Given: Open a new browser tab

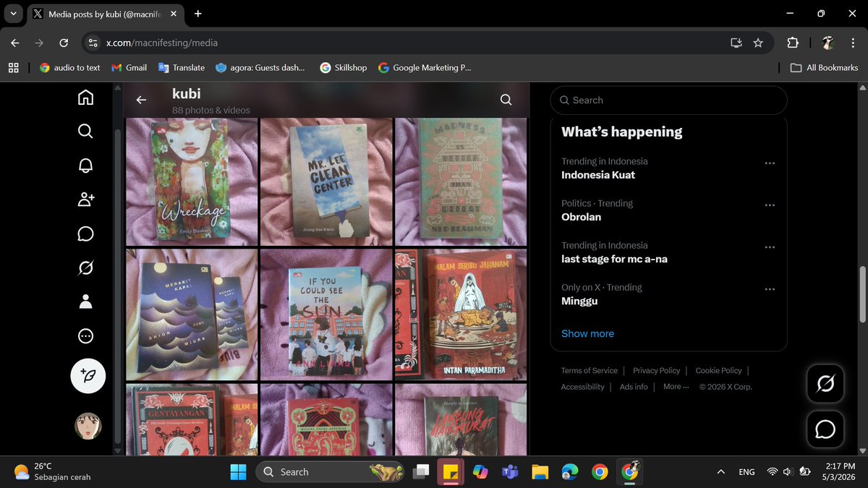Looking at the screenshot, I should point(198,14).
